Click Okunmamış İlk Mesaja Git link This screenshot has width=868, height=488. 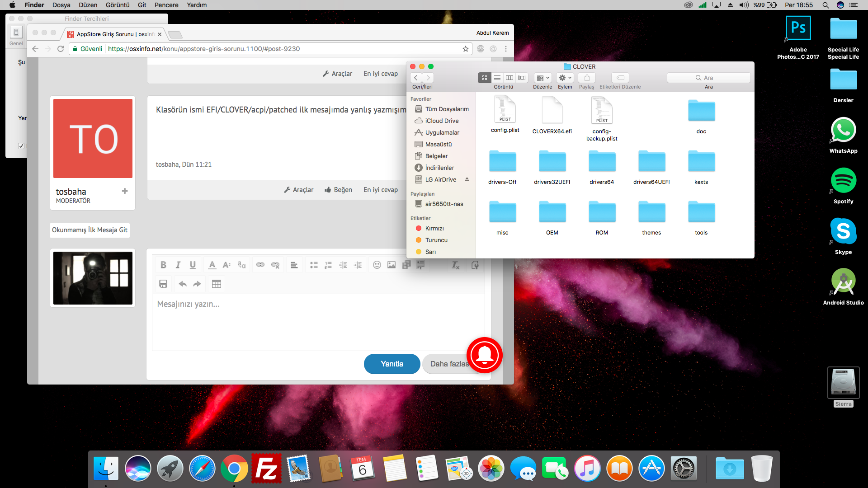pos(90,230)
